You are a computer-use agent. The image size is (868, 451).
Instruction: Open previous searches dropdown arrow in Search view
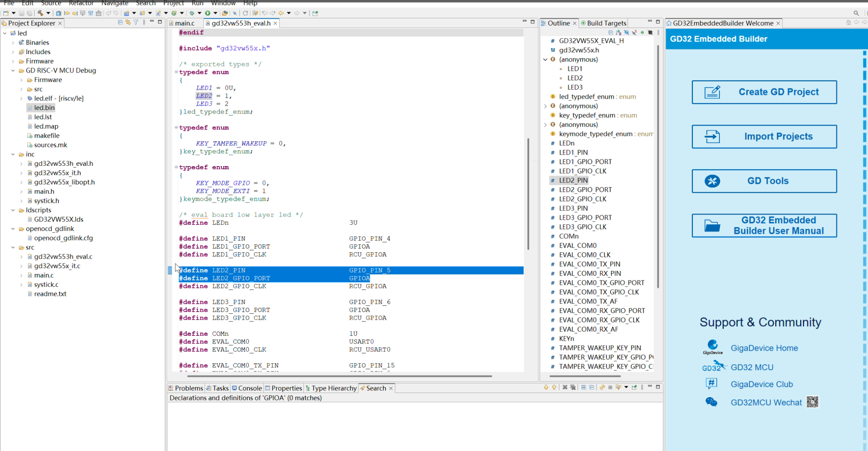pos(626,387)
